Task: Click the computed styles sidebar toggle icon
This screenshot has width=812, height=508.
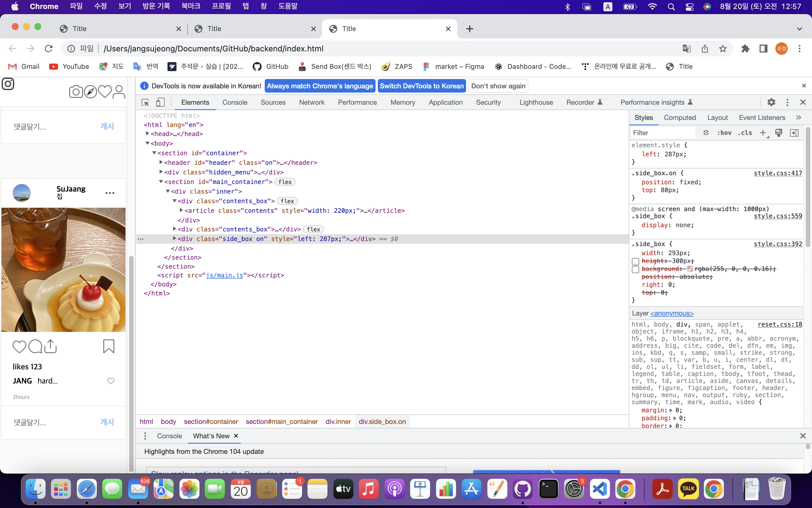Action: [x=794, y=133]
